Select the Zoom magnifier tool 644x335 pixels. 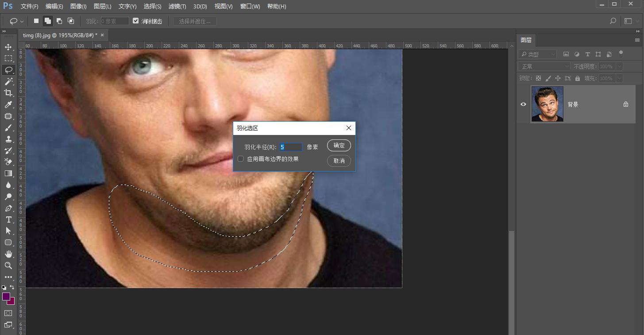coord(8,266)
